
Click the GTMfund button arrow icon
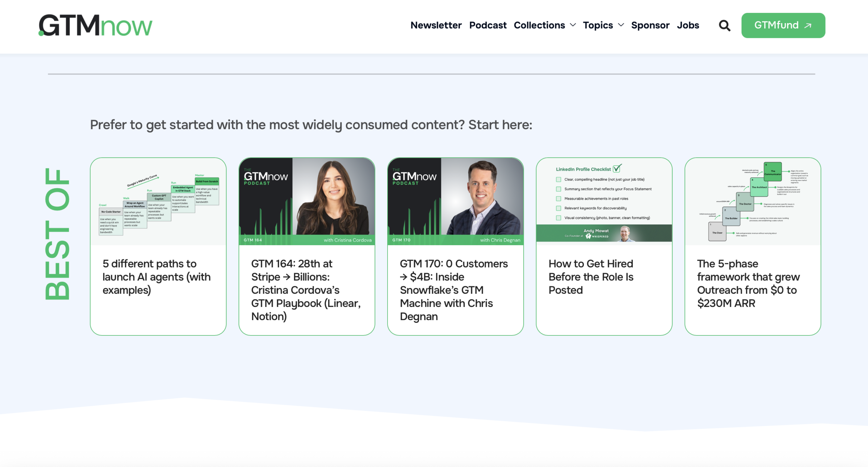click(x=808, y=25)
